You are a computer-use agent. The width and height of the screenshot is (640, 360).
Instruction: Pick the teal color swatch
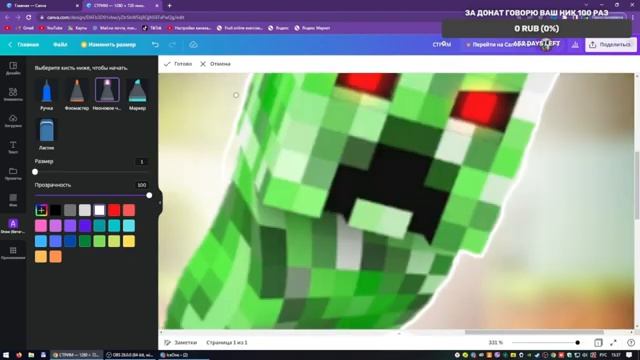pyautogui.click(x=100, y=226)
